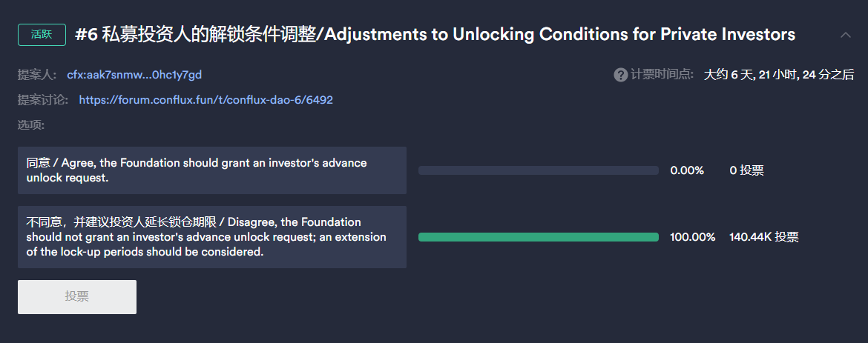Click the disabled 投票 vote button
Image resolution: width=868 pixels, height=343 pixels.
tap(77, 296)
